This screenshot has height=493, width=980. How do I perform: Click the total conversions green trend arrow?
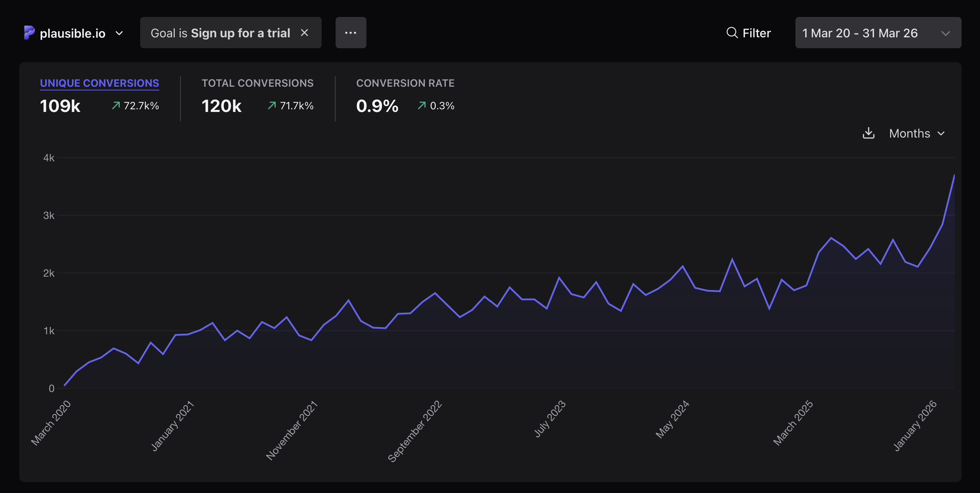click(x=272, y=106)
